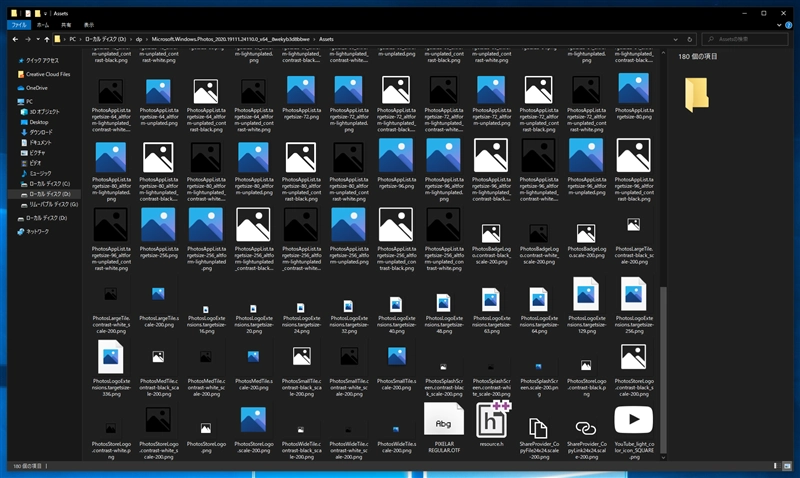This screenshot has width=800, height=478.
Task: Open ダウンロード folder in sidebar
Action: coord(36,132)
